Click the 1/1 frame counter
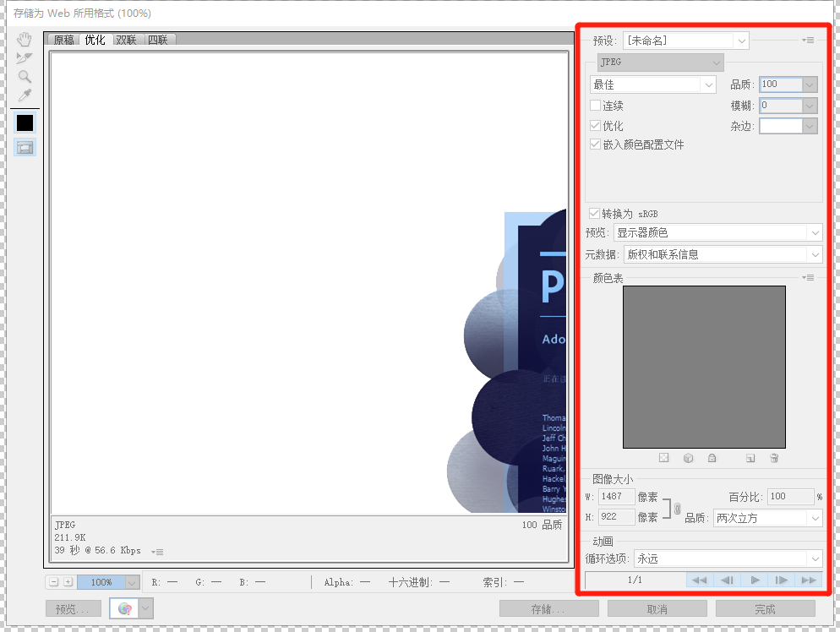Screen dimensions: 840x632 tap(635, 580)
